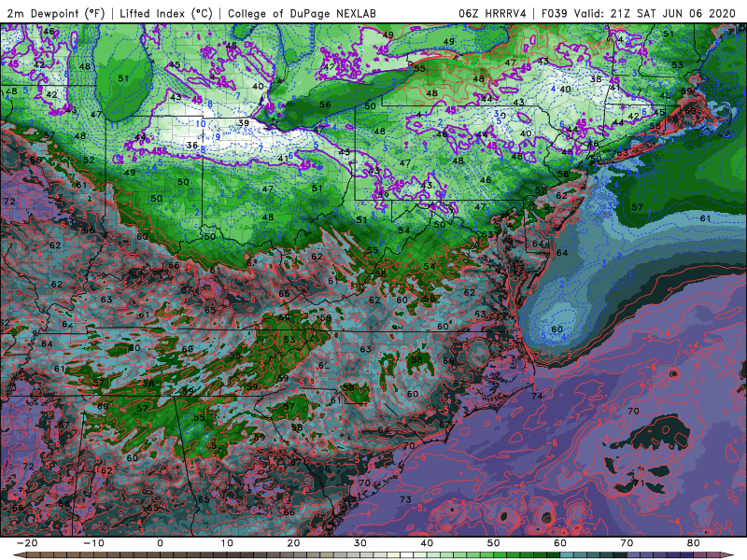Click the '39' dewpoint value on the map

[244, 123]
